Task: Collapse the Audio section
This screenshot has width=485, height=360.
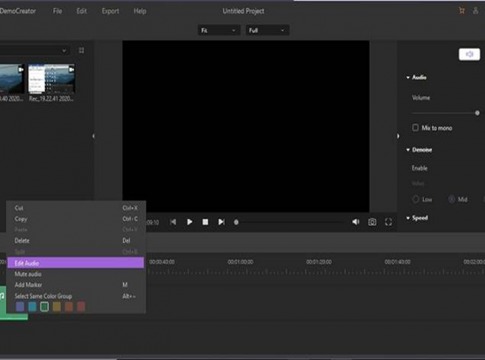Action: [408, 77]
